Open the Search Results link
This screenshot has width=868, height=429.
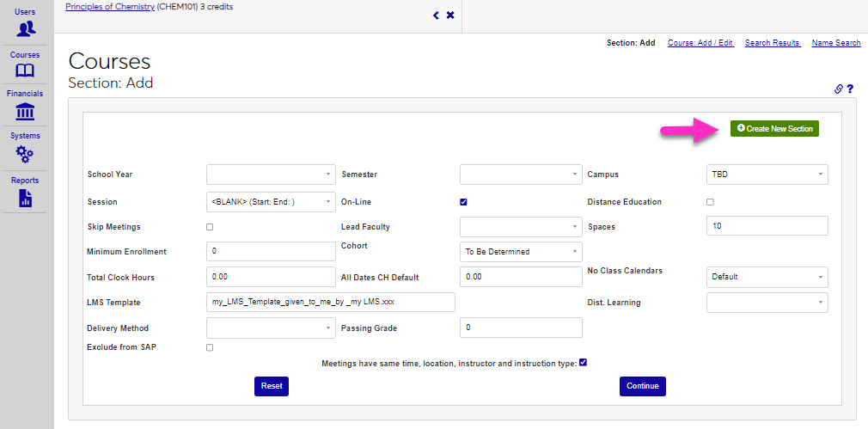click(773, 43)
